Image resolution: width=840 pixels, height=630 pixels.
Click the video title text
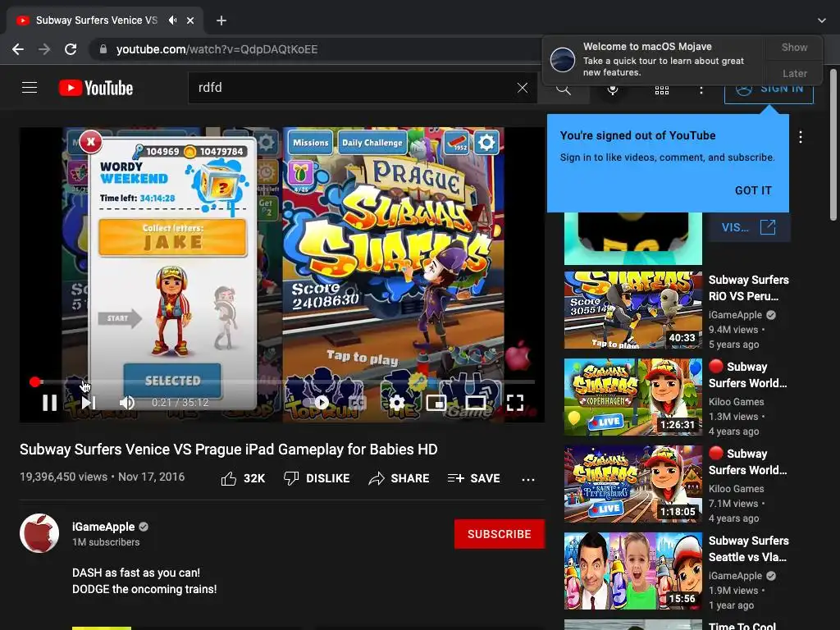229,449
